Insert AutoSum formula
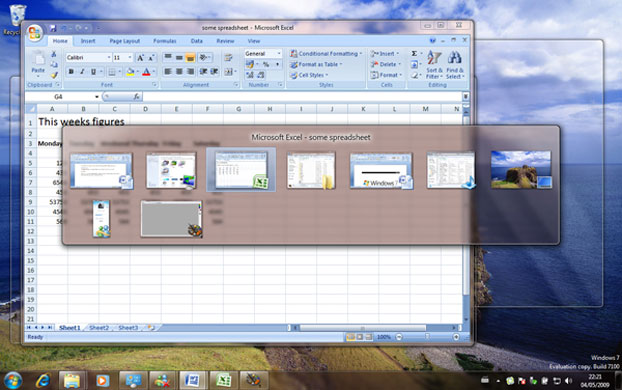 (415, 53)
